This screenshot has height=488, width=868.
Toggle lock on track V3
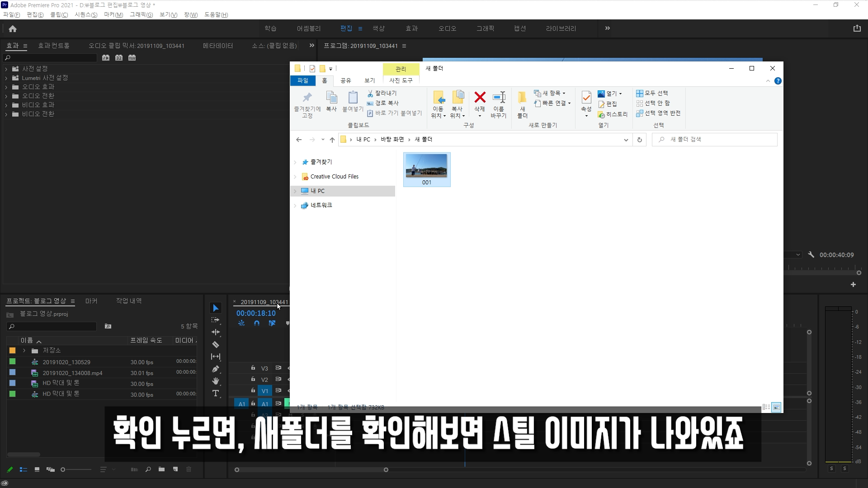click(x=253, y=368)
